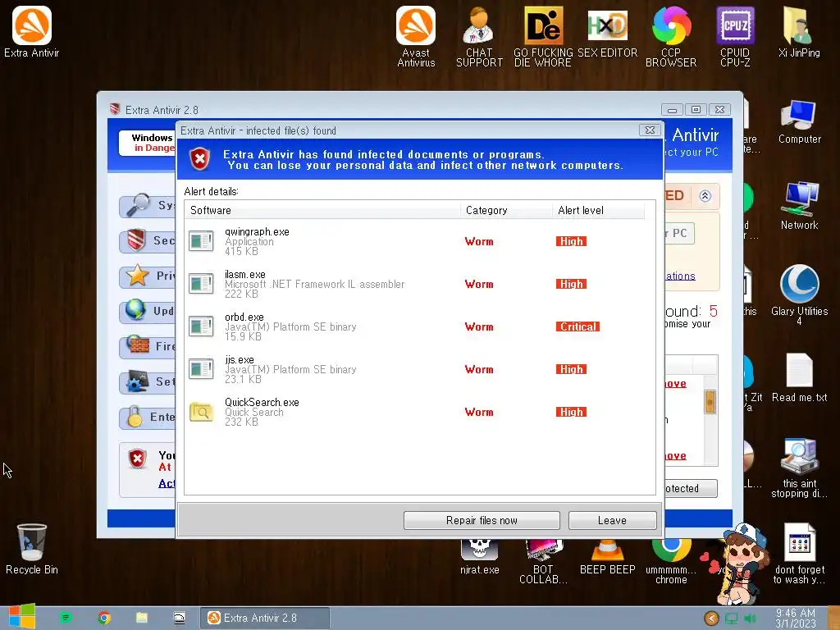The height and width of the screenshot is (630, 840).
Task: Open 'this aint stopping di...' desktop icon
Action: pos(799,468)
